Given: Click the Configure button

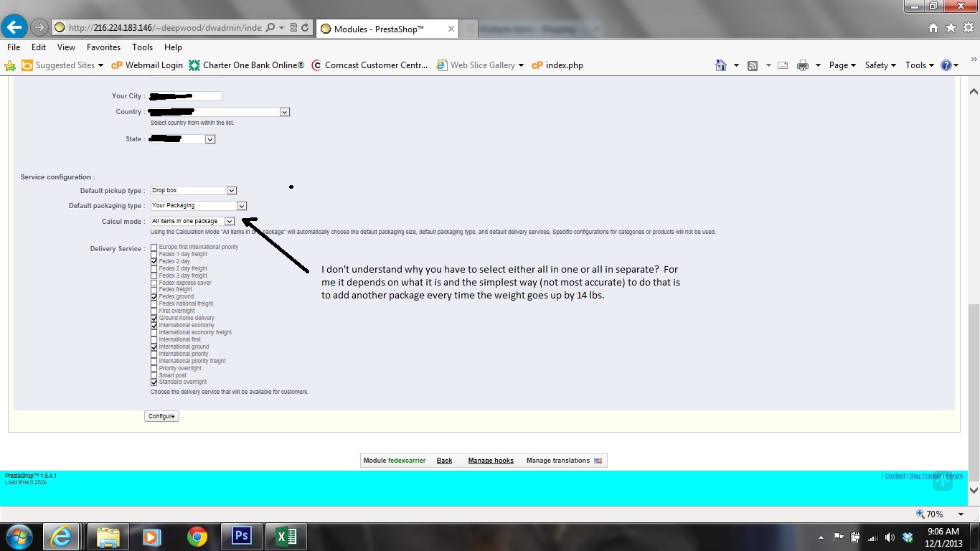Looking at the screenshot, I should point(161,416).
